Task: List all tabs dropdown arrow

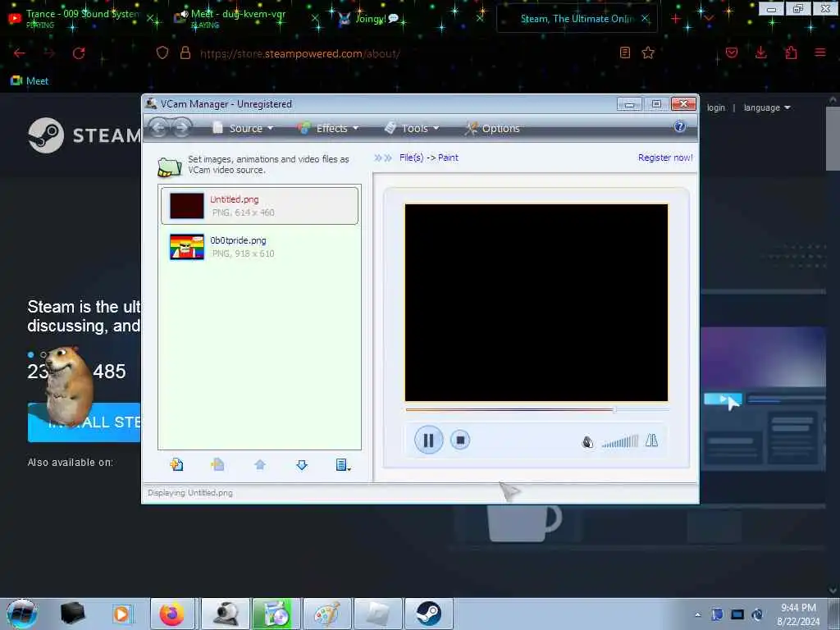Action: coord(709,19)
